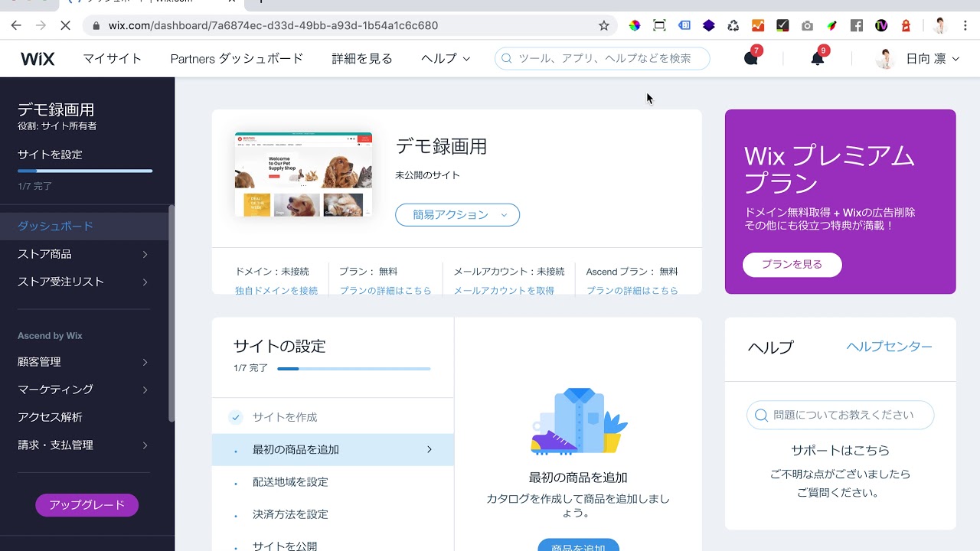Click the orange chart extension icon
The width and height of the screenshot is (980, 551).
758,25
